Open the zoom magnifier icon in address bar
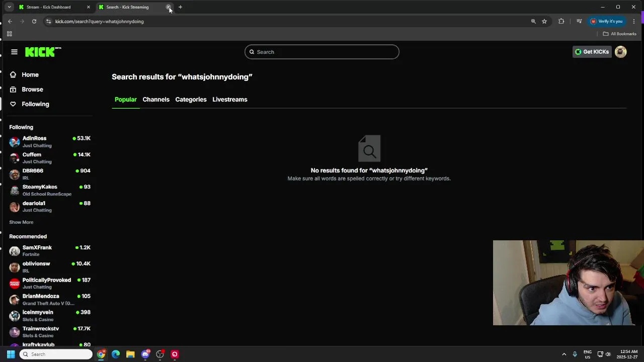This screenshot has width=644, height=362. point(533,21)
